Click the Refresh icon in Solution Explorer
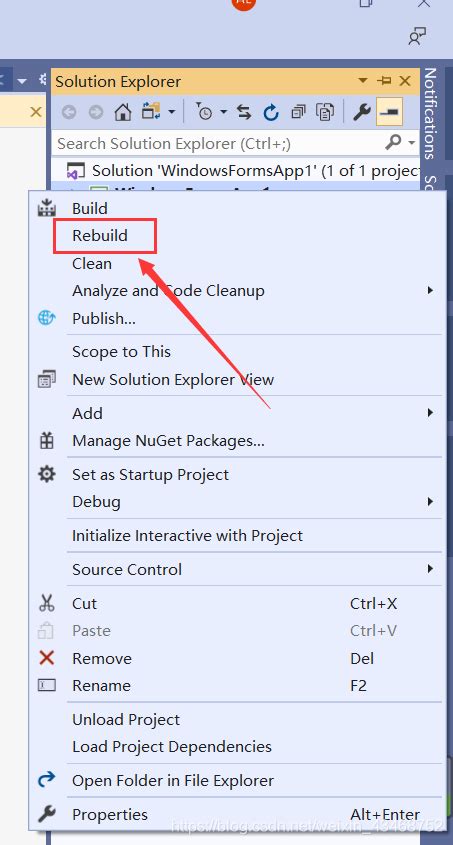 pos(271,112)
